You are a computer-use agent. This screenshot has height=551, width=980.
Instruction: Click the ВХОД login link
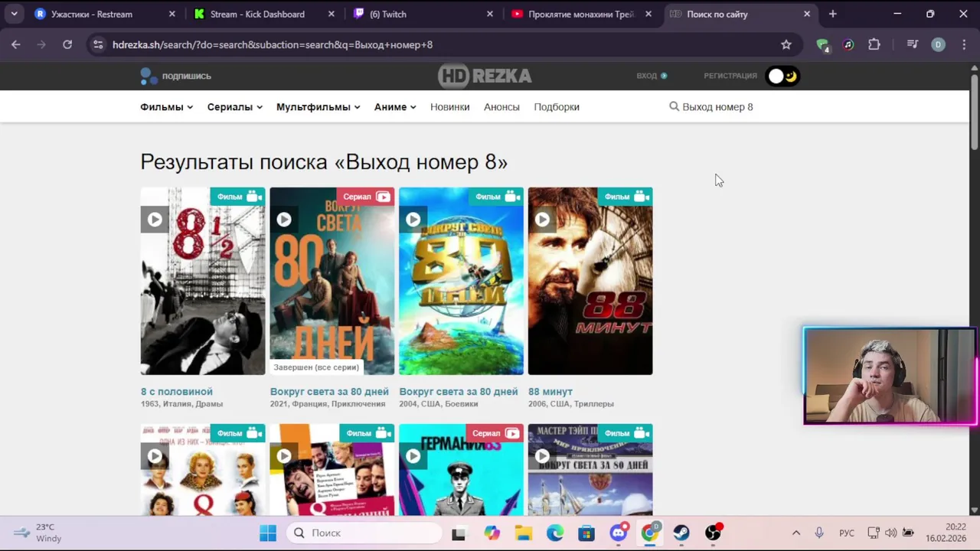coord(652,76)
